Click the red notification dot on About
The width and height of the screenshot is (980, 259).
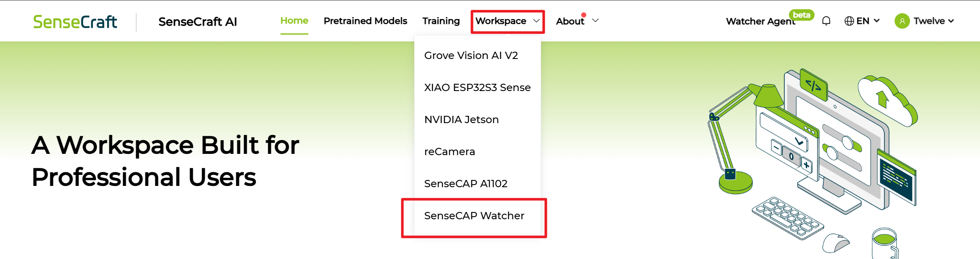(x=584, y=15)
